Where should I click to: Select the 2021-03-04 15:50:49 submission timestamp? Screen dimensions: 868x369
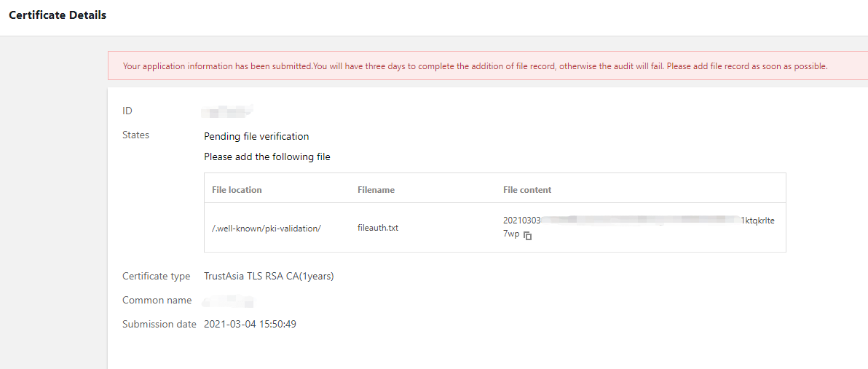250,325
